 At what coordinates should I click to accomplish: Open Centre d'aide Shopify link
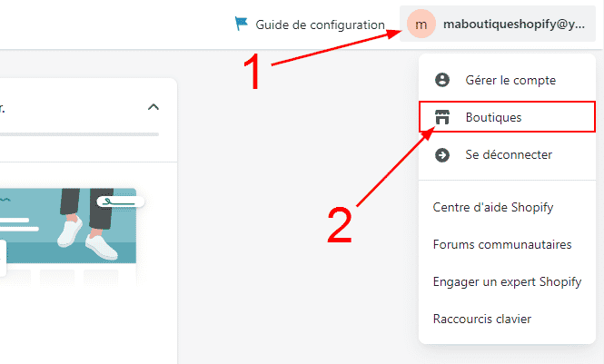click(x=492, y=207)
